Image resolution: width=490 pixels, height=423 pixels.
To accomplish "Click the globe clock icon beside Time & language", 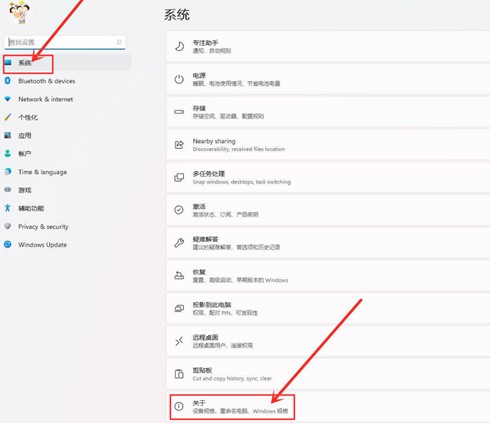I will click(8, 171).
